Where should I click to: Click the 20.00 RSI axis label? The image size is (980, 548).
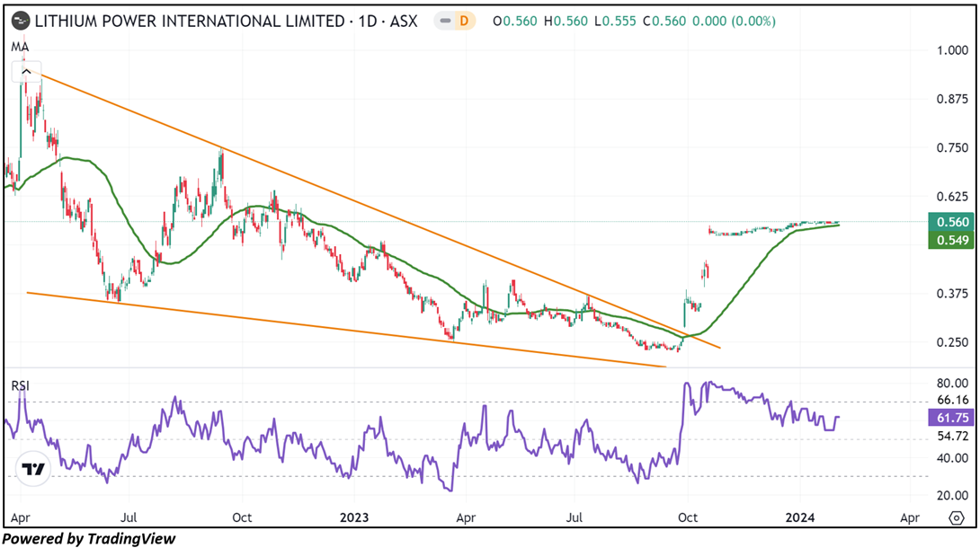[x=952, y=496]
